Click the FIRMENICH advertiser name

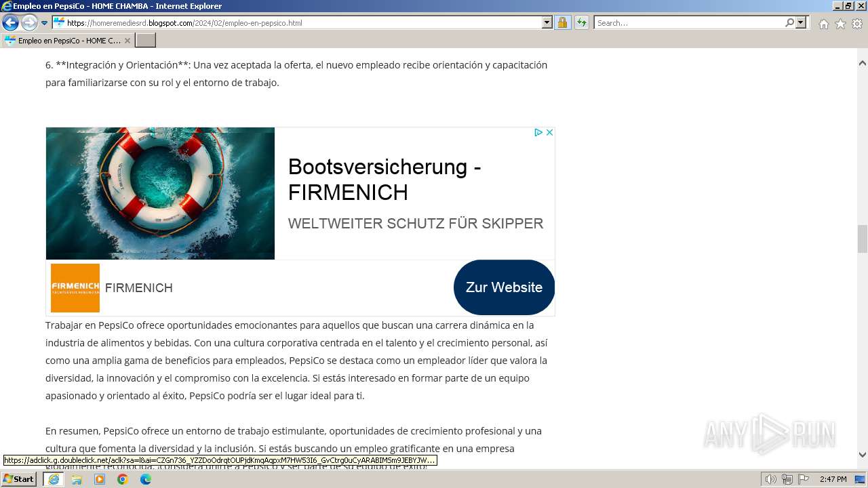click(139, 288)
